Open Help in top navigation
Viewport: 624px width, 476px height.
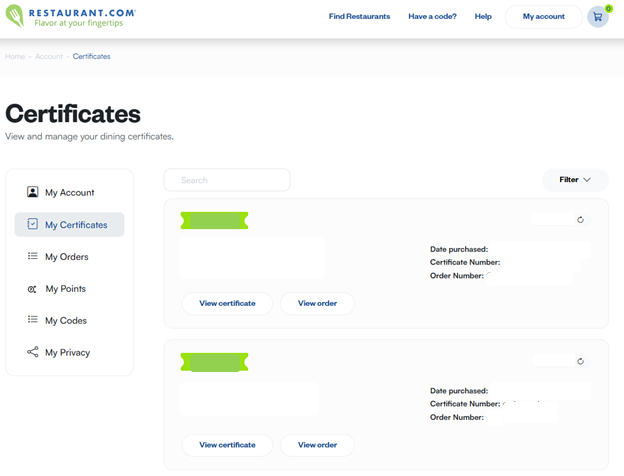click(x=483, y=16)
